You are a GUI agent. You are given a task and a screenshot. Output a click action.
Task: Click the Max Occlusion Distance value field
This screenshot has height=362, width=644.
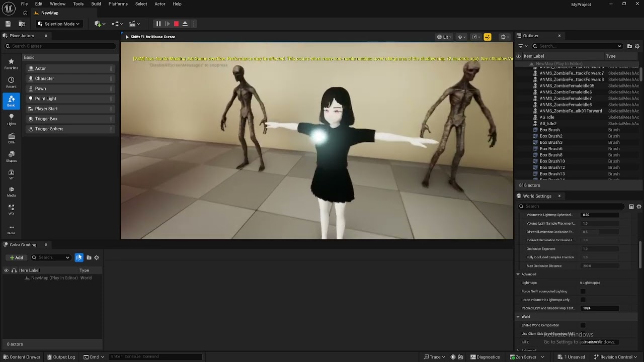600,266
